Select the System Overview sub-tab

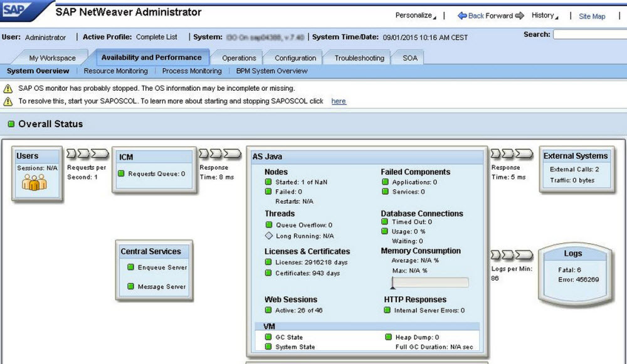(x=38, y=71)
